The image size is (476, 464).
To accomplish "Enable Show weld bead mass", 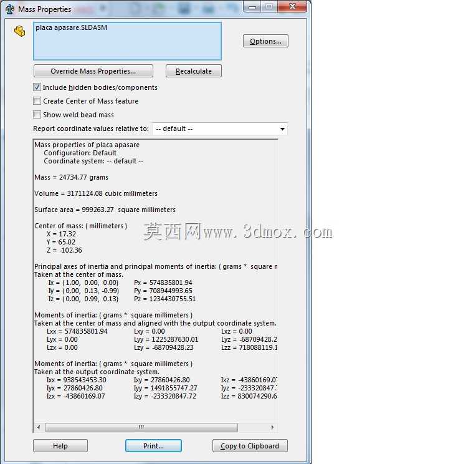I will (37, 115).
